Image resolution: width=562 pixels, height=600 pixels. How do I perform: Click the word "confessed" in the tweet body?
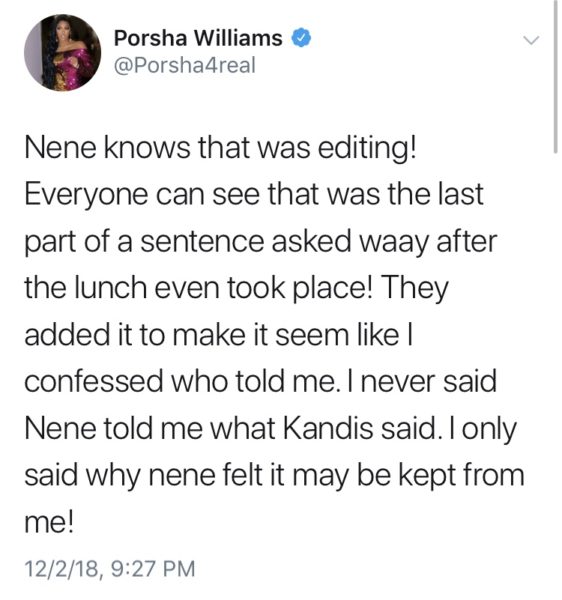(94, 382)
